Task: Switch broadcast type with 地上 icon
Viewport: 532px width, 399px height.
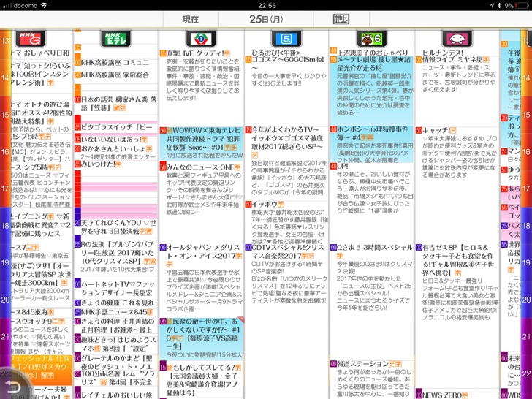Action: tap(341, 19)
